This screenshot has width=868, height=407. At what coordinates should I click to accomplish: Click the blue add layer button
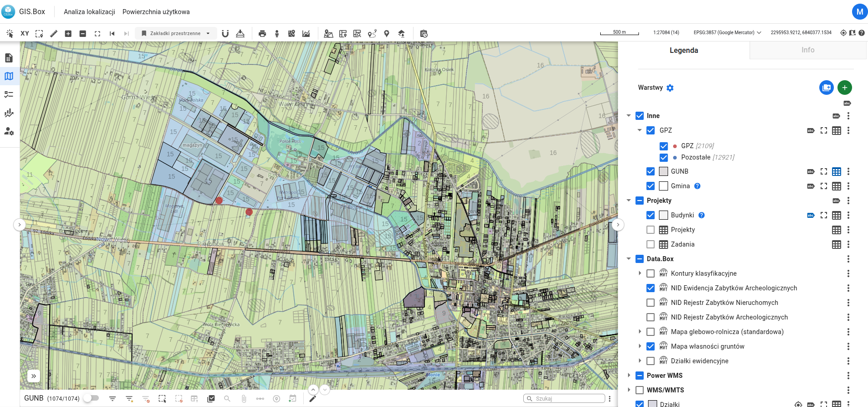coord(826,88)
